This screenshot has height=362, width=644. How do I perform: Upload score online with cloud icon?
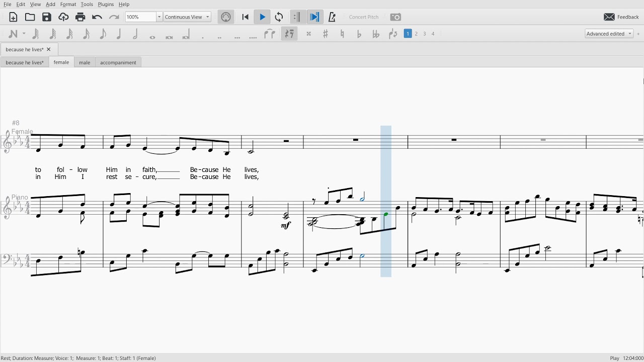point(63,17)
